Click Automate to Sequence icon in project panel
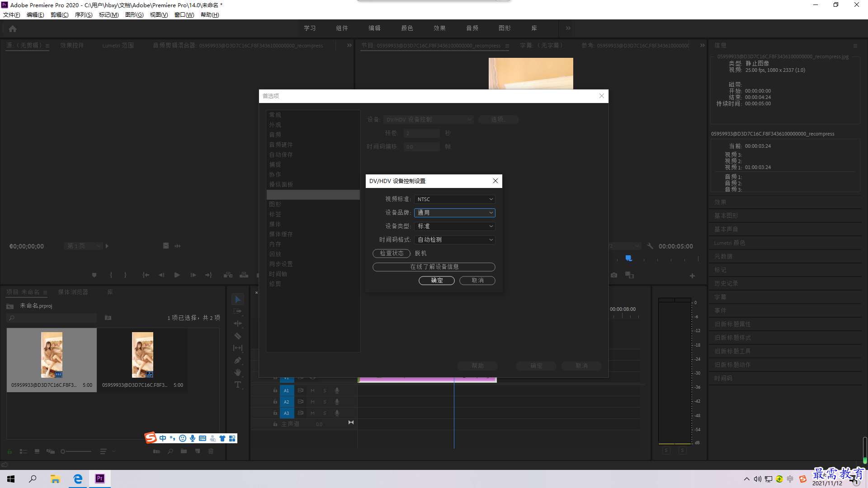The height and width of the screenshot is (488, 868). pyautogui.click(x=156, y=451)
